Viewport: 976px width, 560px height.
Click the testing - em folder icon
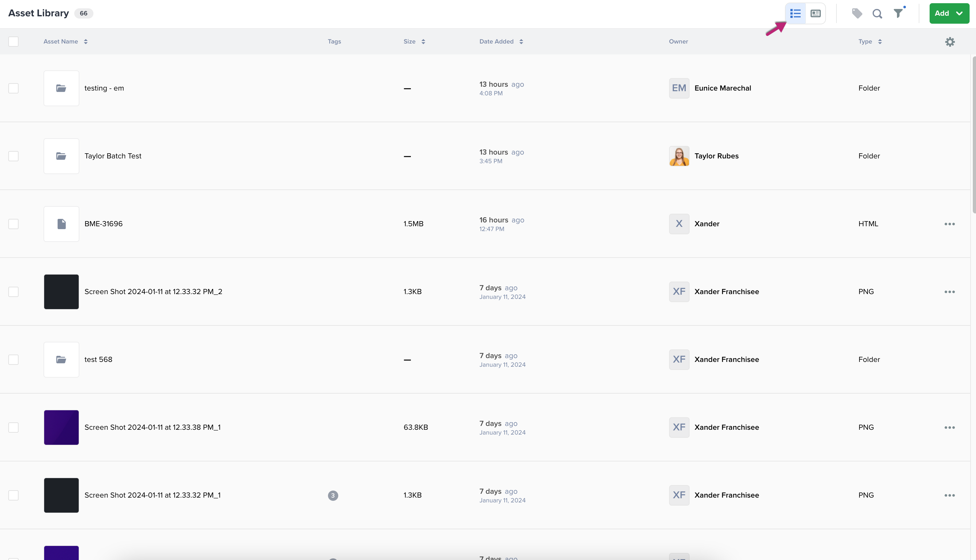pyautogui.click(x=61, y=88)
